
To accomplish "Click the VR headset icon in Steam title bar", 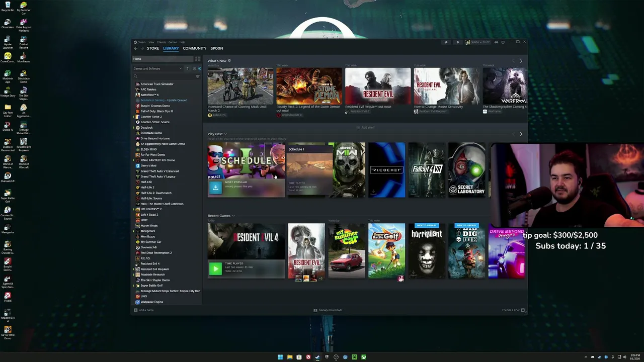I will [496, 42].
